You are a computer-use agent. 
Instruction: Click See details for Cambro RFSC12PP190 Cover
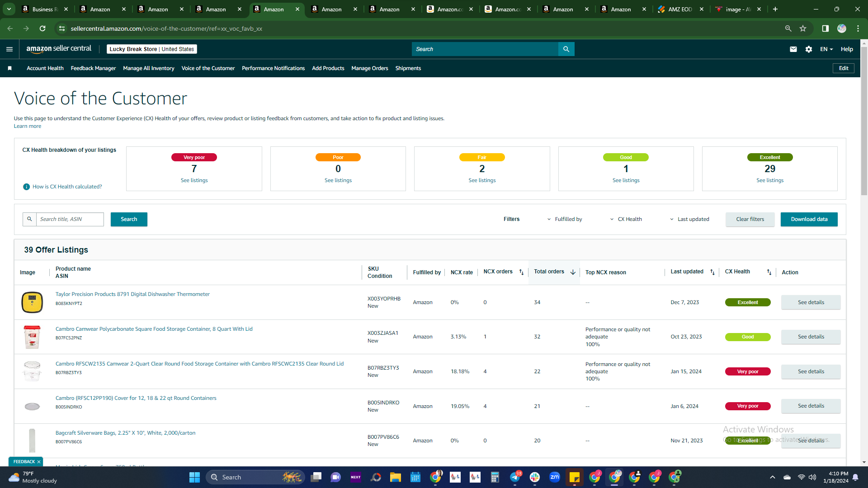(x=811, y=406)
